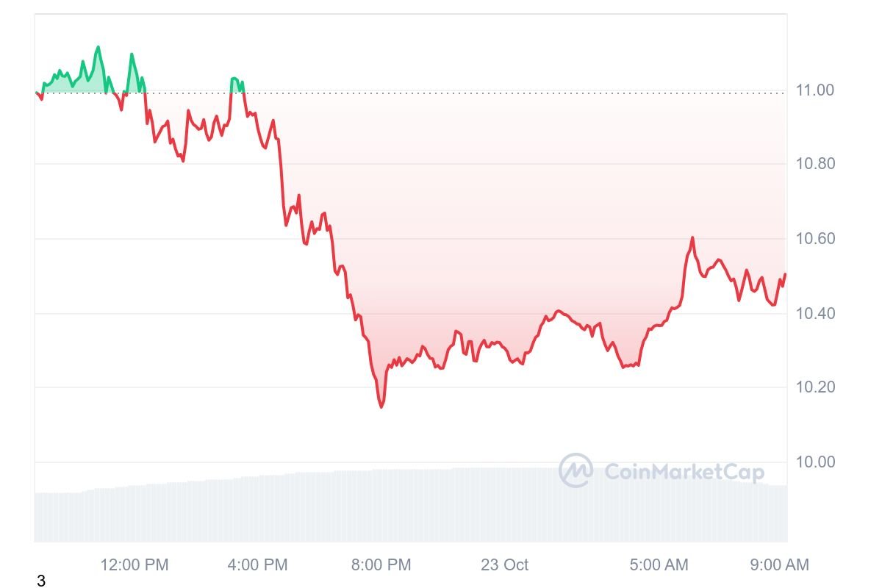Click the 10.80 price axis label

815,163
